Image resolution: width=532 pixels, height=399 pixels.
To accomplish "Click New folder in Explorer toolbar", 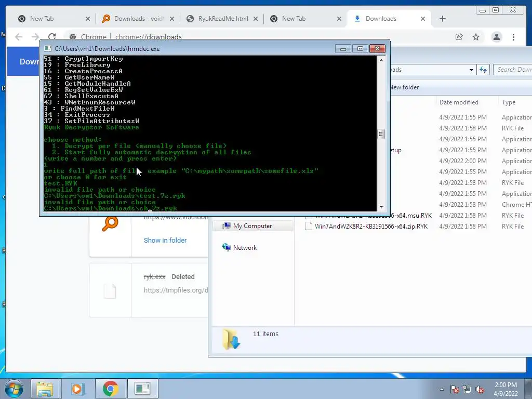I will (x=404, y=87).
